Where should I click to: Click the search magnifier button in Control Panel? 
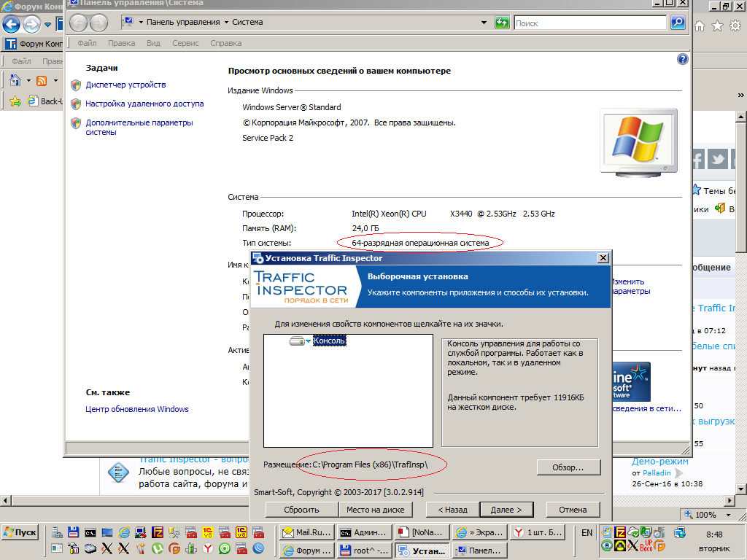click(678, 23)
